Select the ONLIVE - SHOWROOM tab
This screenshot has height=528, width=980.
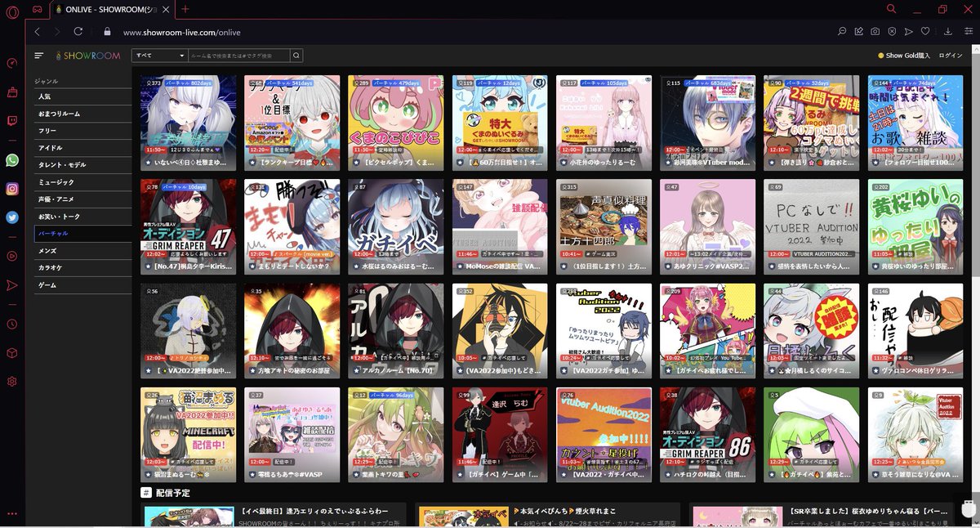[113, 9]
